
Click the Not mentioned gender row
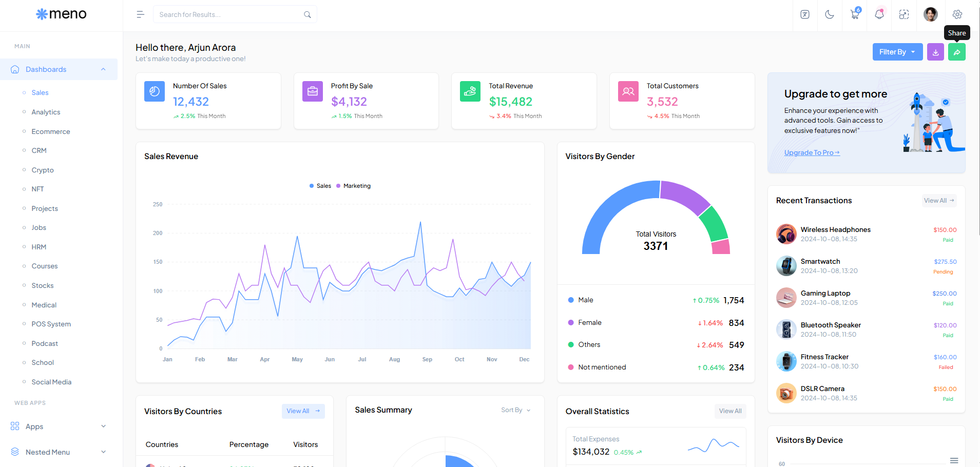656,367
